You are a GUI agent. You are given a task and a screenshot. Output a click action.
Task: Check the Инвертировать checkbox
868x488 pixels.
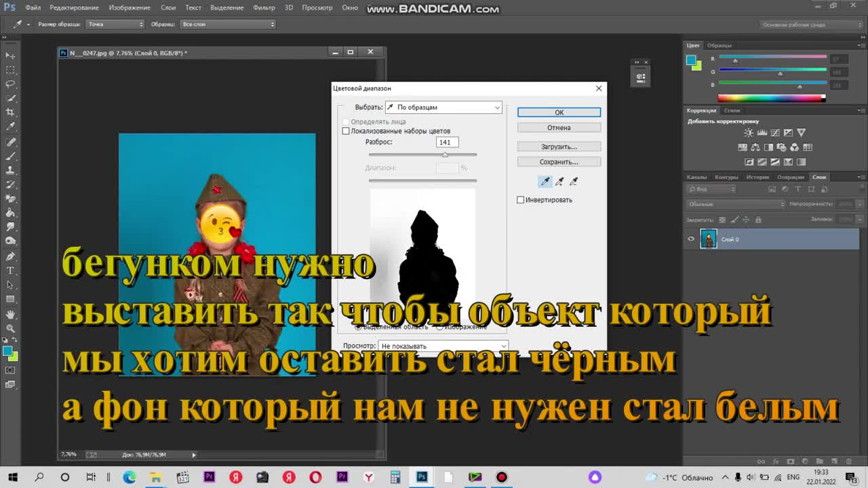(x=521, y=200)
